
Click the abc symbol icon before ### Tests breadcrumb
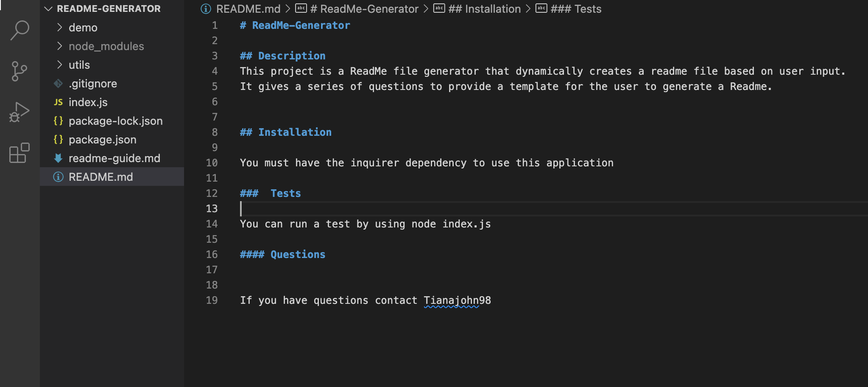[541, 8]
